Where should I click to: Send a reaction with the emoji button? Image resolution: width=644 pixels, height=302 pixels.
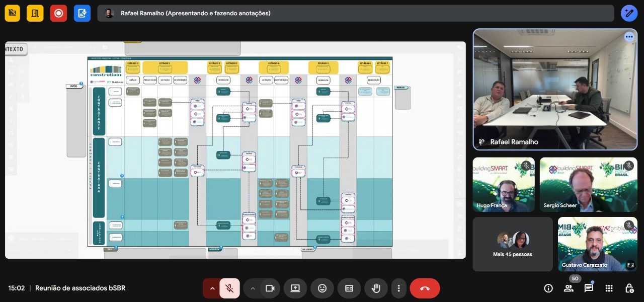pyautogui.click(x=322, y=288)
